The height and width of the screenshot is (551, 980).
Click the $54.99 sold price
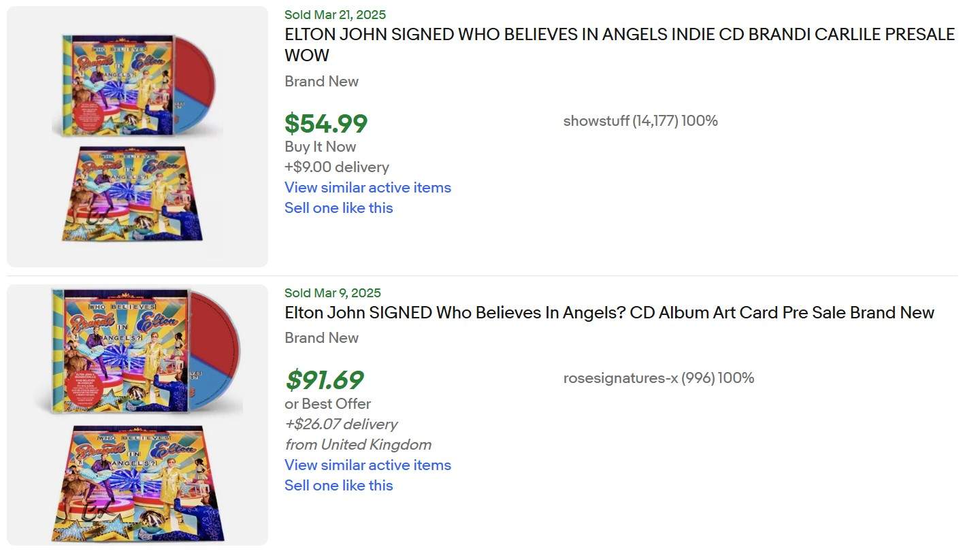326,124
